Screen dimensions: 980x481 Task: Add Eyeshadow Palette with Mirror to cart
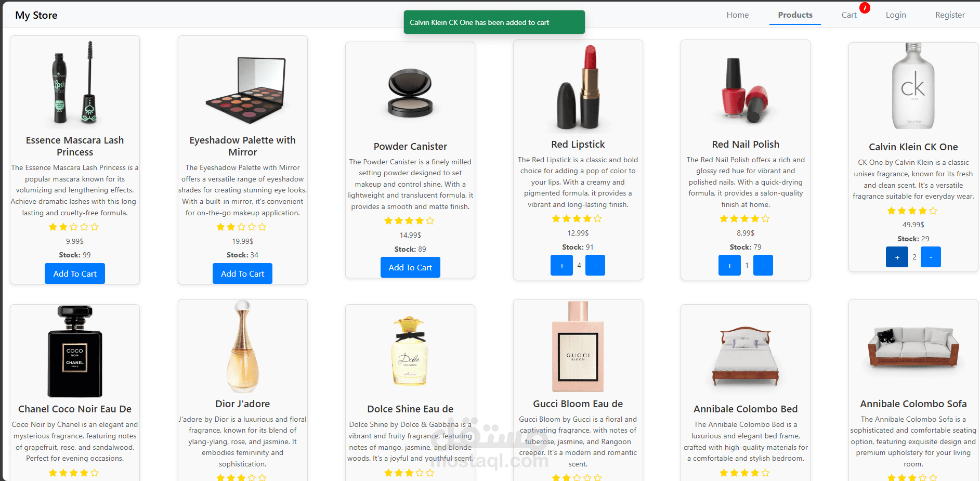tap(243, 274)
